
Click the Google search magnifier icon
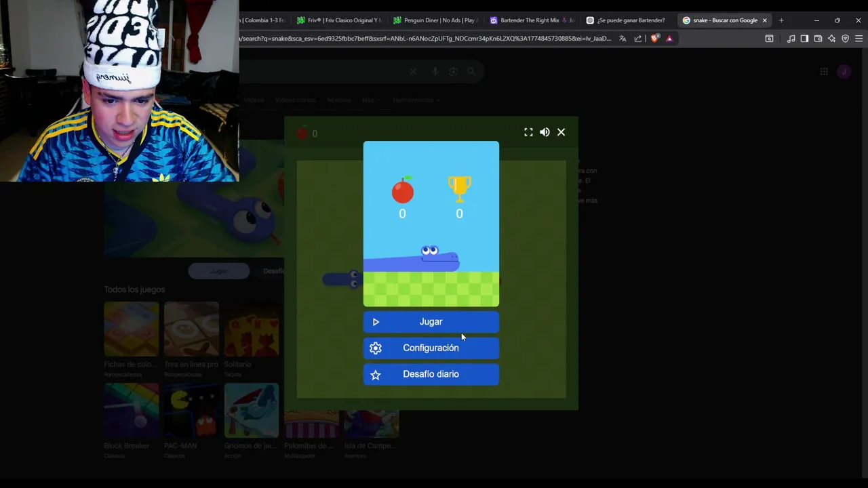[471, 71]
